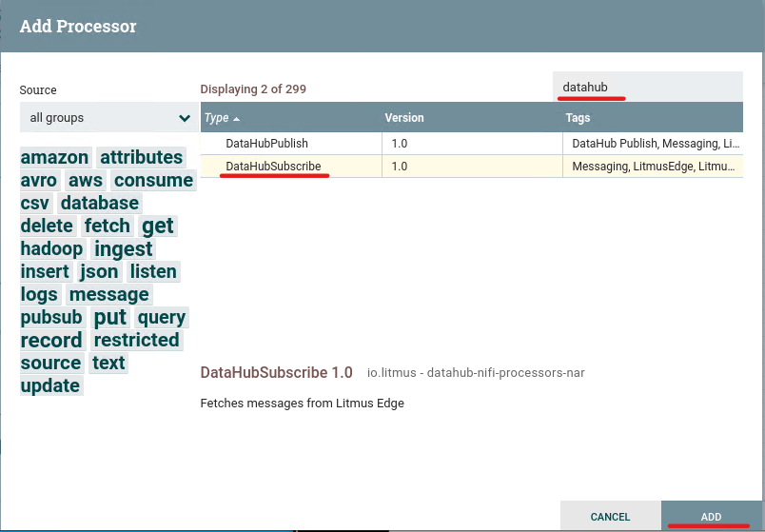
Task: Filter by the update tag
Action: coord(50,385)
